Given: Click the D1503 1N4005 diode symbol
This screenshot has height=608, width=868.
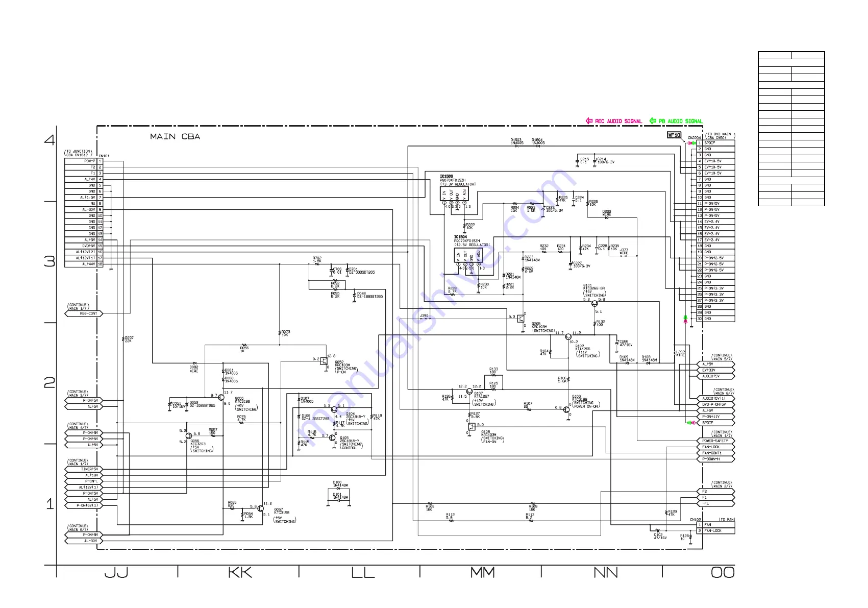Looking at the screenshot, I should (x=516, y=147).
